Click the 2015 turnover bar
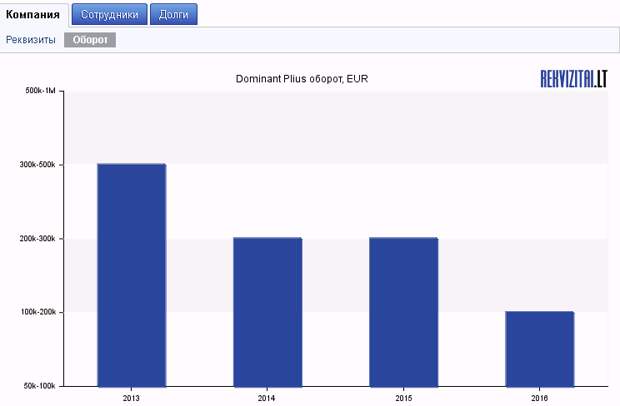Image resolution: width=620 pixels, height=406 pixels. point(404,312)
